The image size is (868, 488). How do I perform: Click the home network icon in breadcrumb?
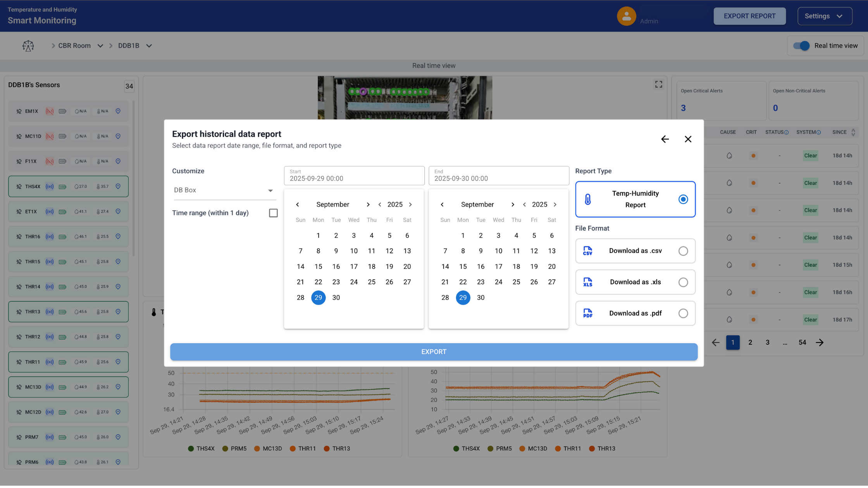[28, 46]
